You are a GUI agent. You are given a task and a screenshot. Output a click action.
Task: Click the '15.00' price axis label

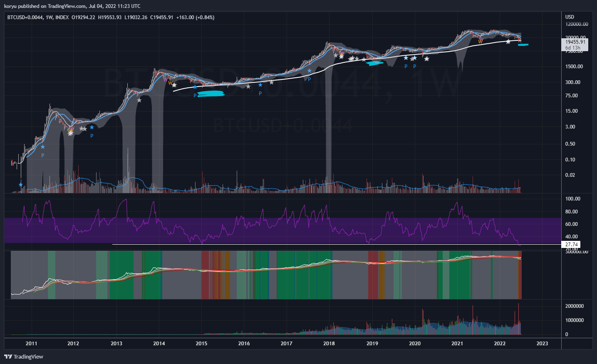pyautogui.click(x=572, y=111)
